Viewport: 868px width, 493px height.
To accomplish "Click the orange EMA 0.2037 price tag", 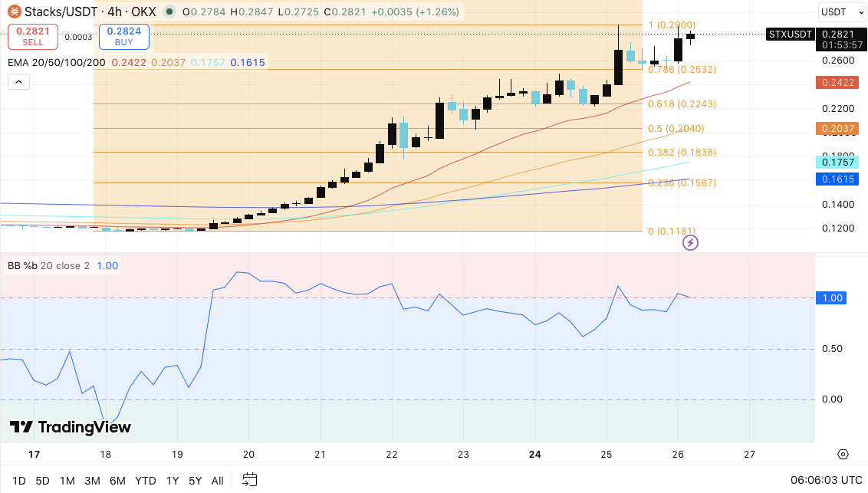I will [837, 128].
